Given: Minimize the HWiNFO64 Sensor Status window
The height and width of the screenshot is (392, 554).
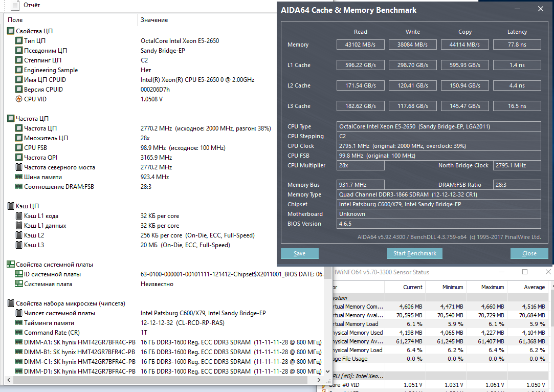Looking at the screenshot, I should pos(502,272).
